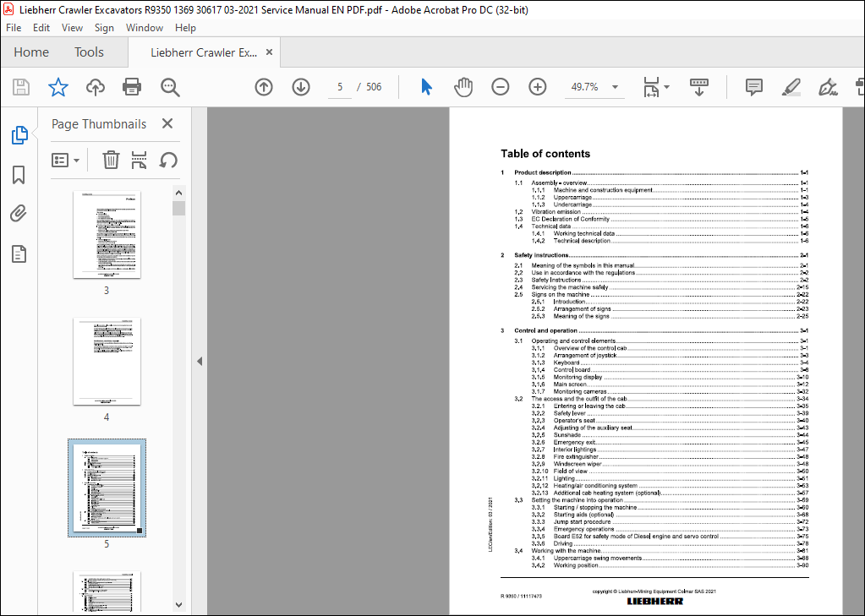Click the Save file icon
This screenshot has height=616, width=865.
21,87
